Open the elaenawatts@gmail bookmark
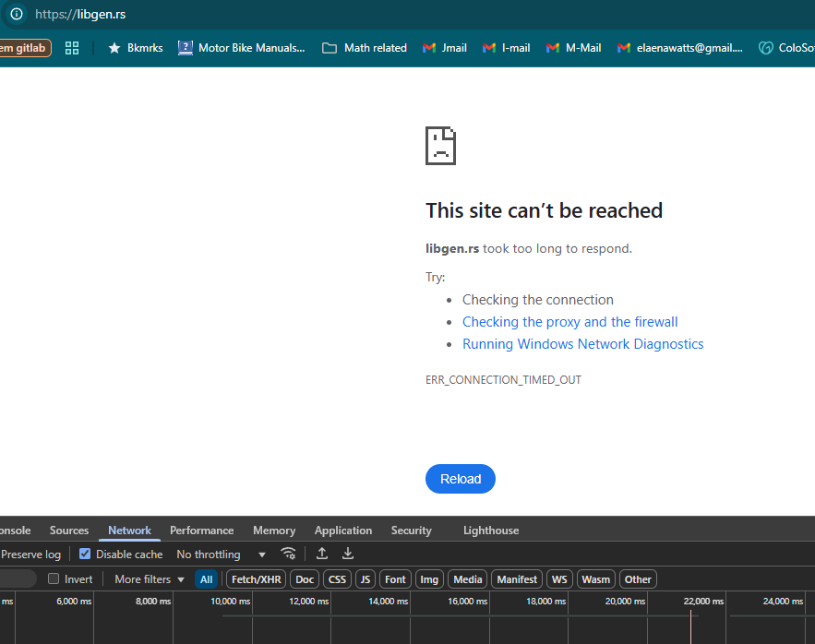 point(680,48)
